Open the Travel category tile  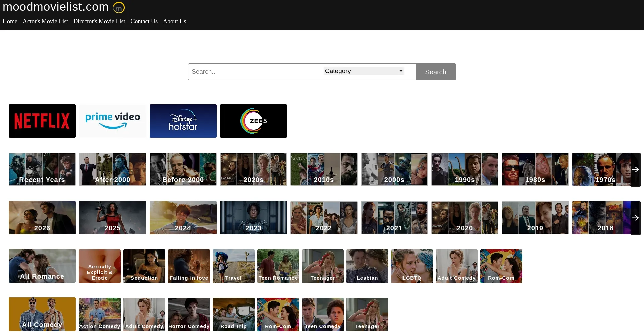(233, 266)
